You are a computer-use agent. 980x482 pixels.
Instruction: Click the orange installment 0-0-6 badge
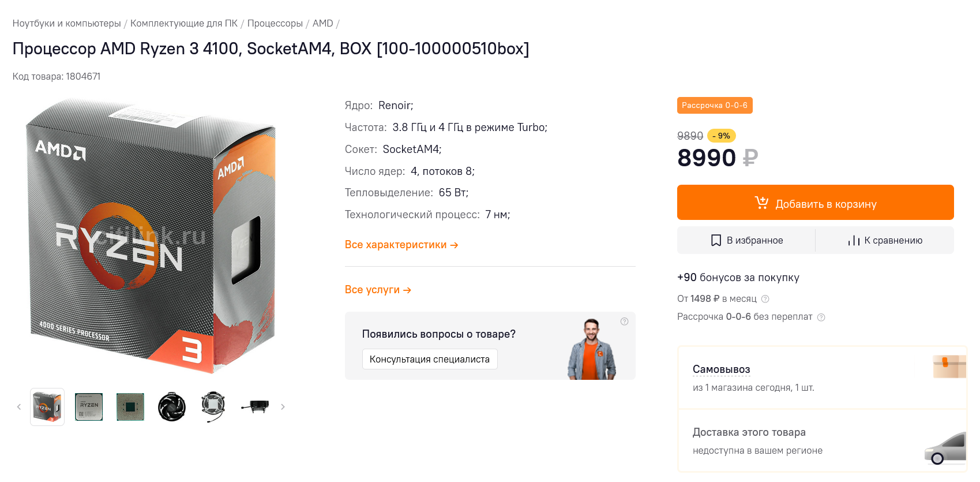714,106
